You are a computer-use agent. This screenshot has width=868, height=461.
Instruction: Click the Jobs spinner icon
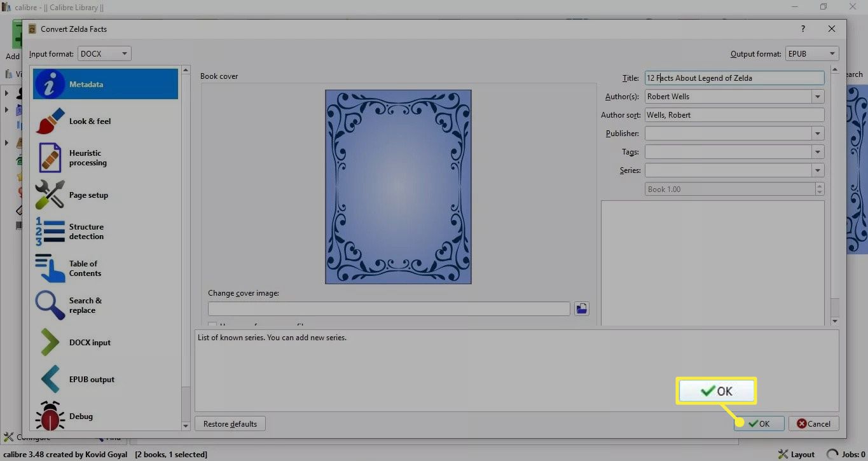[832, 455]
